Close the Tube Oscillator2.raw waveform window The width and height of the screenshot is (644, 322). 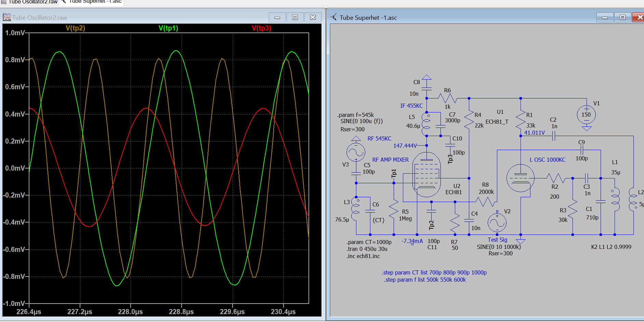[x=313, y=17]
